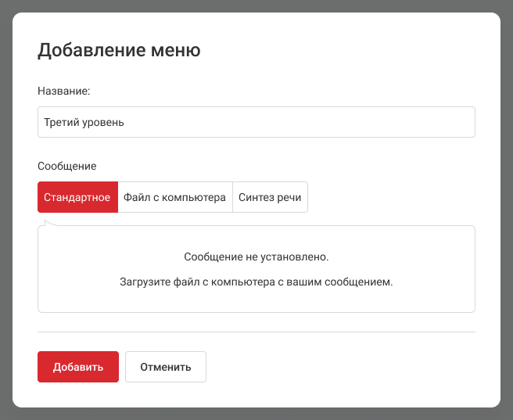513x420 pixels.
Task: Click the Добавление меню dialog heading
Action: point(119,51)
